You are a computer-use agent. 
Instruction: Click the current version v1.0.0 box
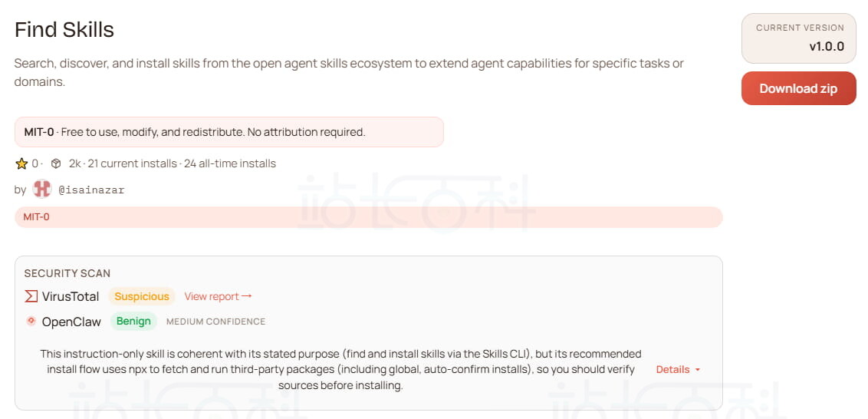click(798, 38)
